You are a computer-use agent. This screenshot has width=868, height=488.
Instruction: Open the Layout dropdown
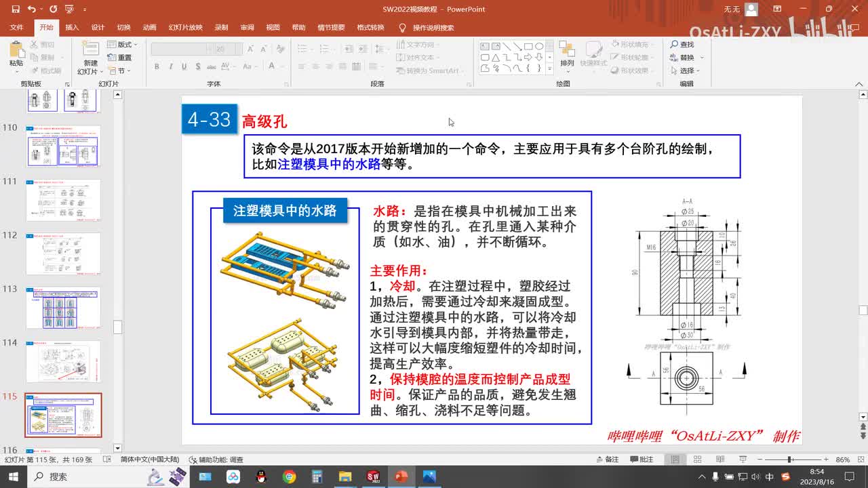point(122,45)
